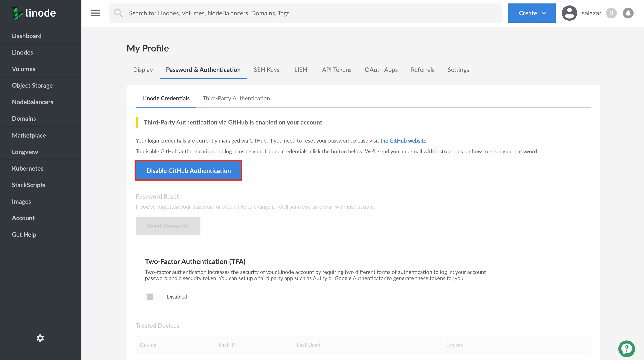Viewport: 644px width, 360px height.
Task: Click the notification count badge
Action: coord(611,13)
